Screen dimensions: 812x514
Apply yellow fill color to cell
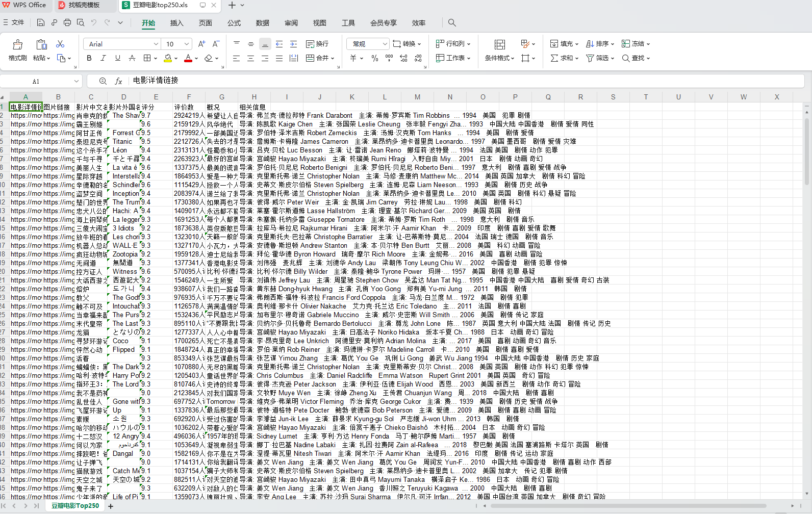(168, 58)
